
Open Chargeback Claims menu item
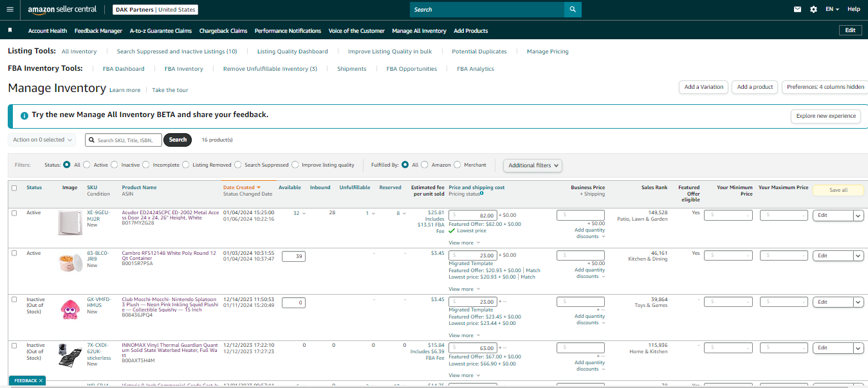(223, 30)
